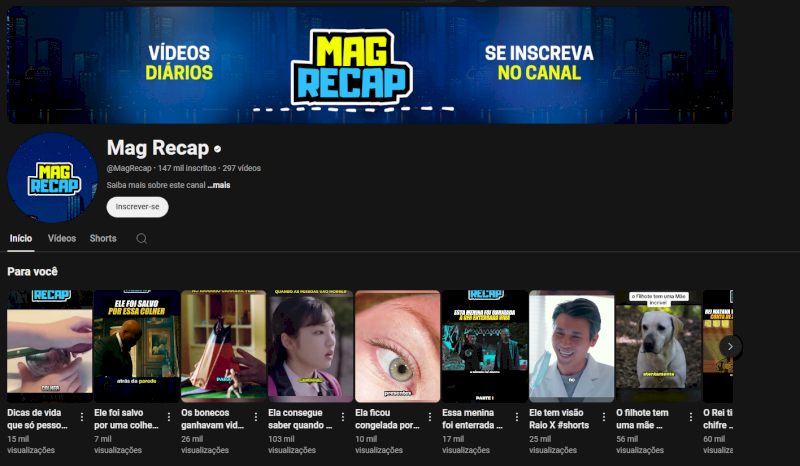Click the 'Para você' section heading
Screen dimensions: 800x466
32,272
